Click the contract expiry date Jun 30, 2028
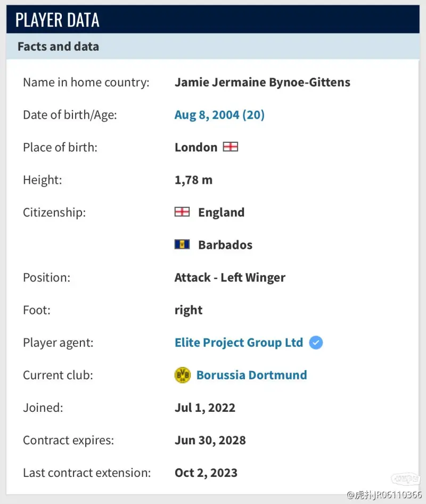426x504 pixels. click(210, 440)
